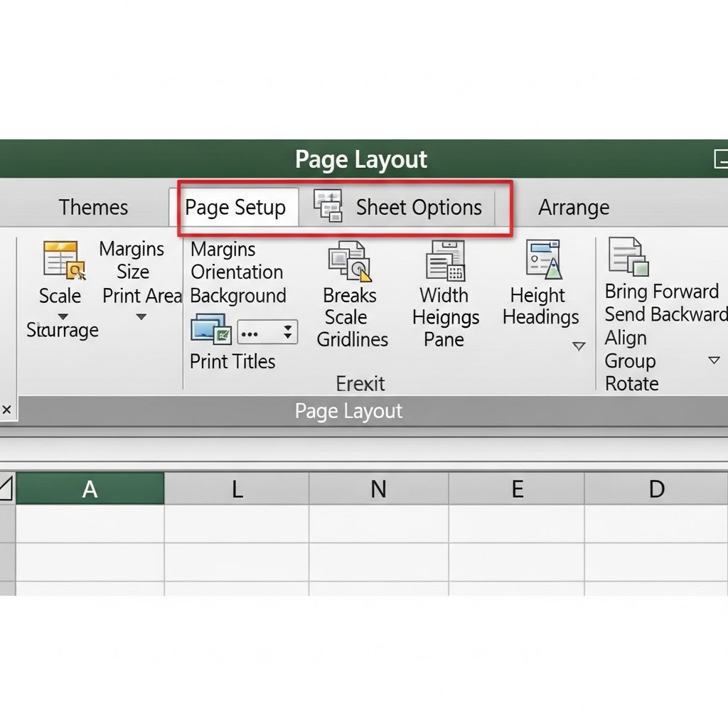Click the Width icon in the ribbon
The width and height of the screenshot is (728, 728).
pos(445,261)
